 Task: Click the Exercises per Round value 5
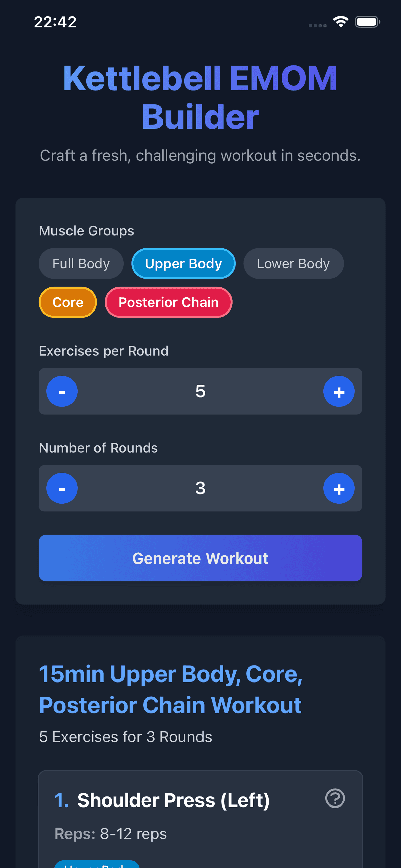[x=200, y=391]
